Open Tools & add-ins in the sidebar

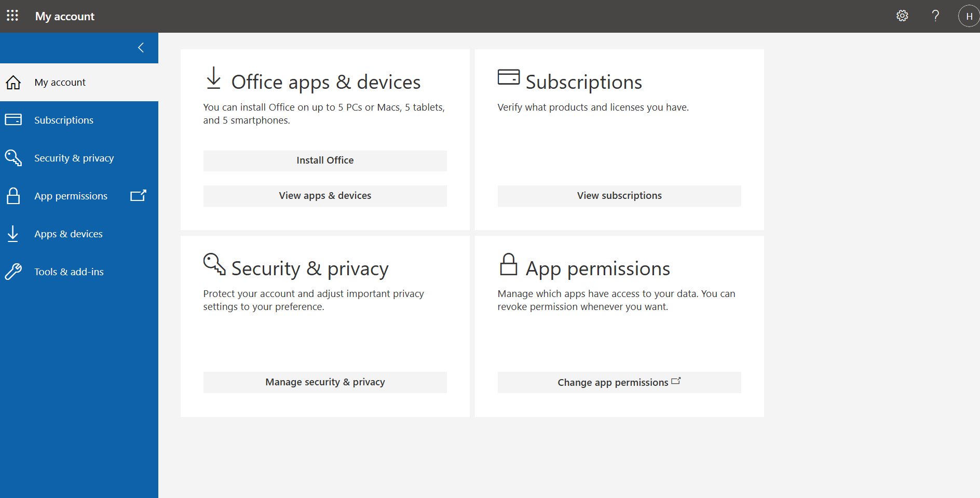coord(79,272)
